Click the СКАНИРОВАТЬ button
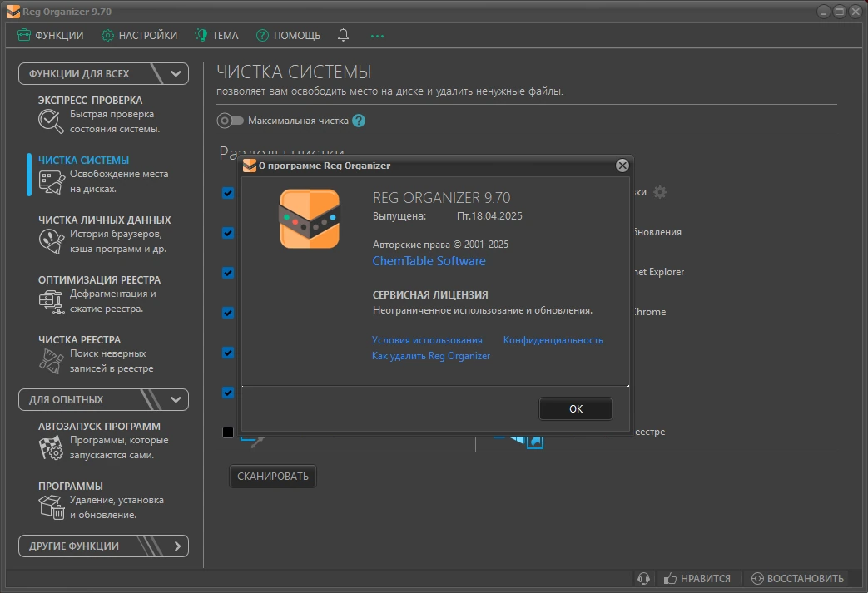The height and width of the screenshot is (593, 868). [x=273, y=477]
